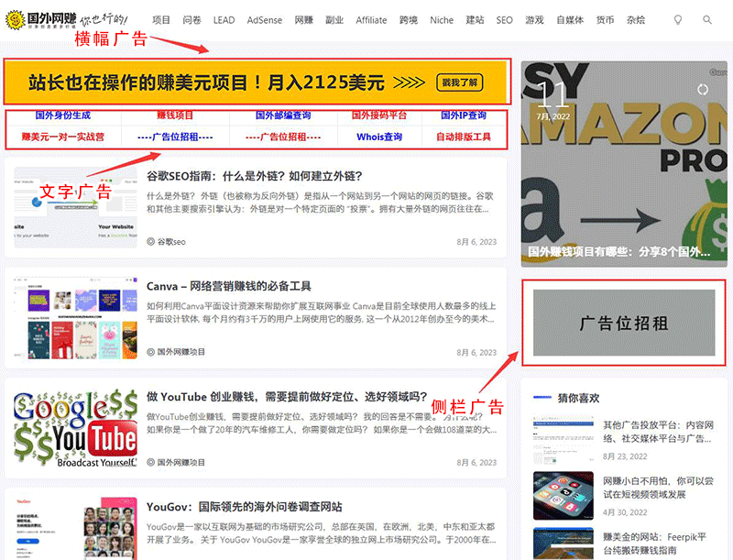Open the Niche menu item
The image size is (733, 560).
pos(442,20)
